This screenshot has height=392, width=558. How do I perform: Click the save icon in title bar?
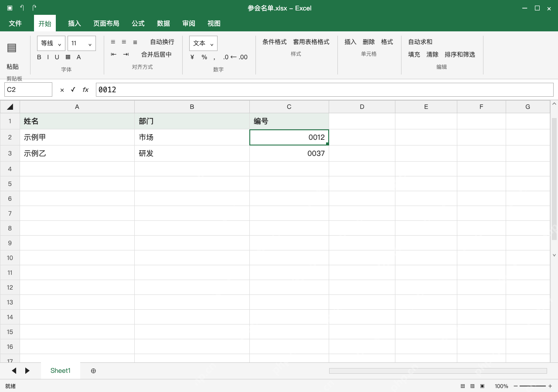[x=10, y=8]
